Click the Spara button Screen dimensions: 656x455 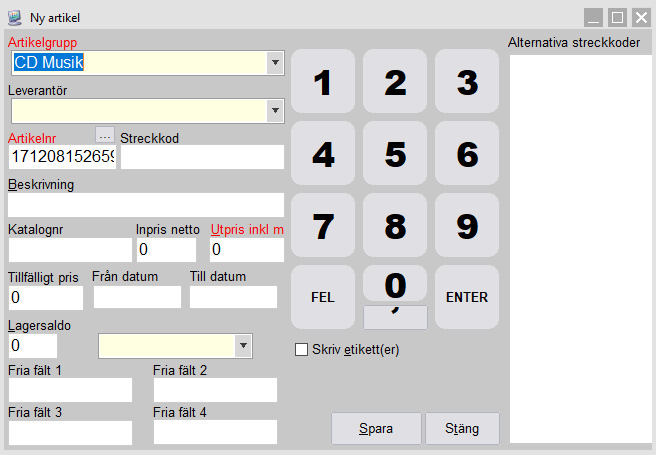point(376,429)
